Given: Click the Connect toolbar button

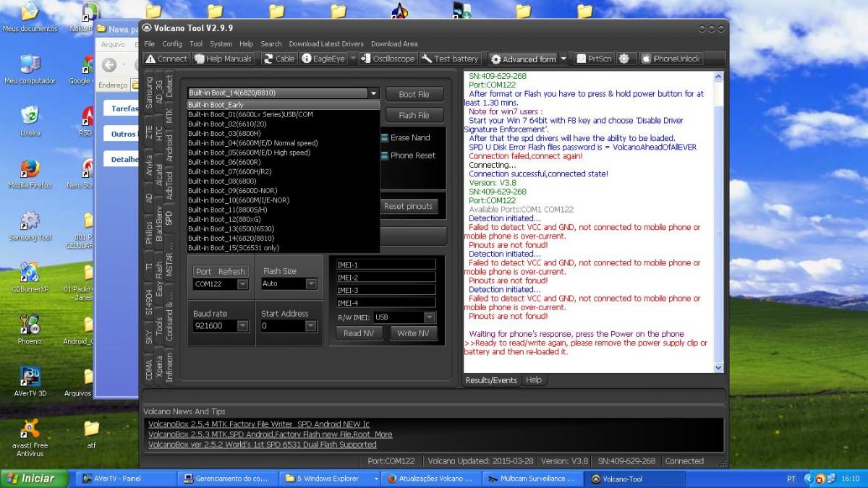Looking at the screenshot, I should (166, 59).
